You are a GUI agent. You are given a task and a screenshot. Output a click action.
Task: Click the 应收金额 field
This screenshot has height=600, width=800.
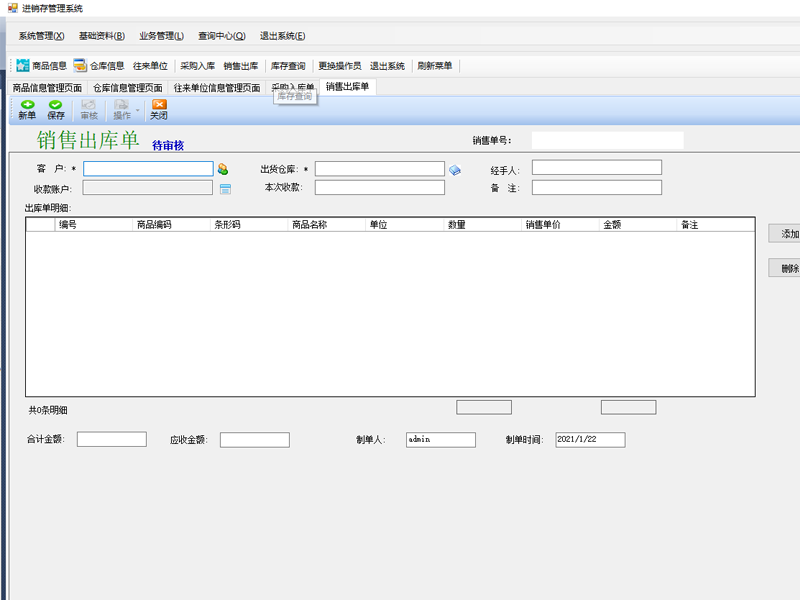click(x=255, y=440)
